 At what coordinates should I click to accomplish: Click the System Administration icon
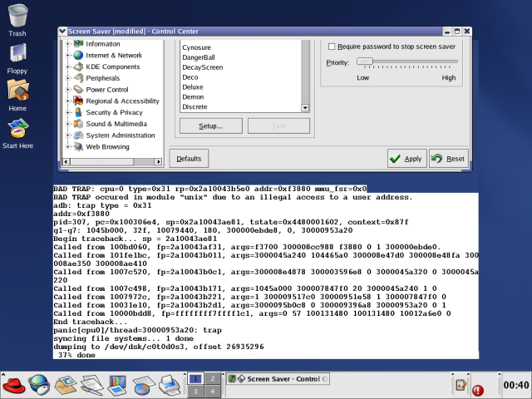point(78,135)
